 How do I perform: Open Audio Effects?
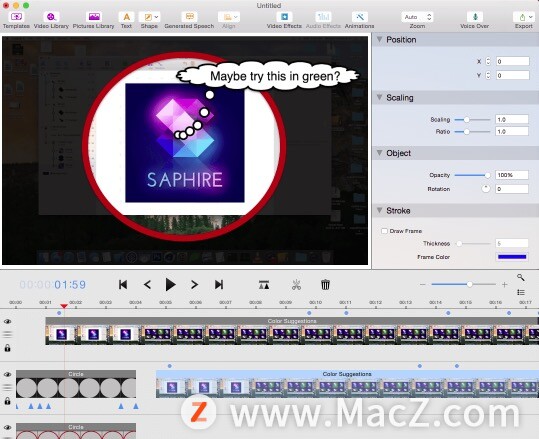(x=323, y=20)
